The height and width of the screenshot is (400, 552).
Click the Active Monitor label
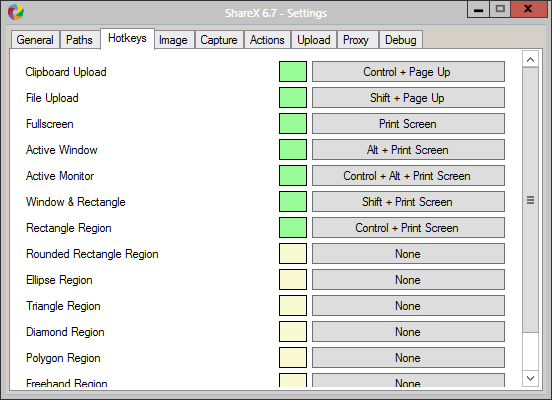click(x=60, y=176)
